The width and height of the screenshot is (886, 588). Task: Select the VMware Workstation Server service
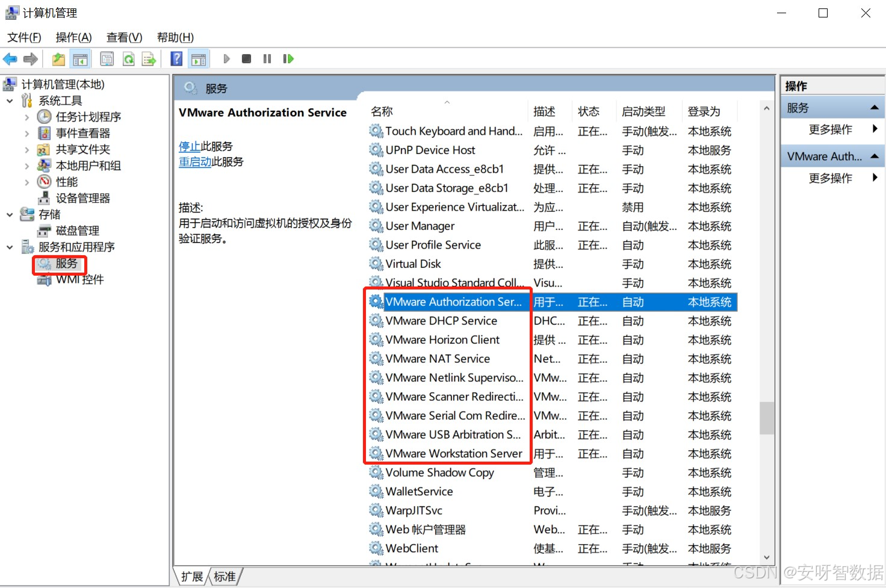point(553,454)
